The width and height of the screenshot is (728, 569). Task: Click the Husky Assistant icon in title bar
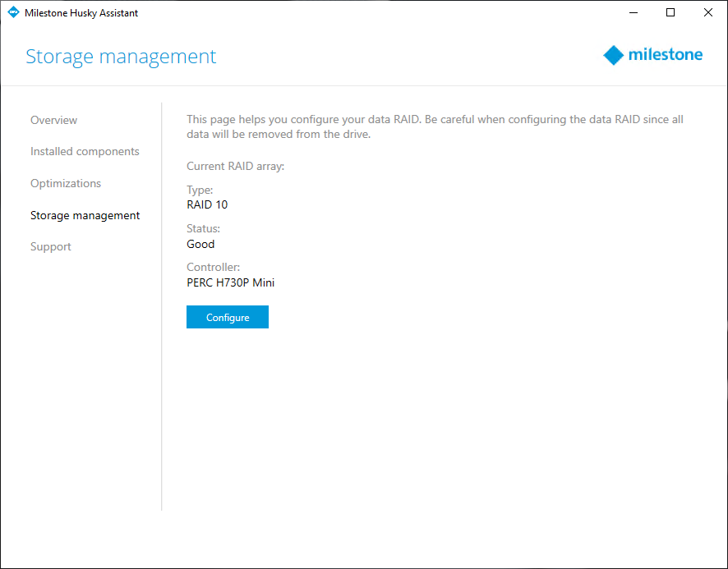12,12
